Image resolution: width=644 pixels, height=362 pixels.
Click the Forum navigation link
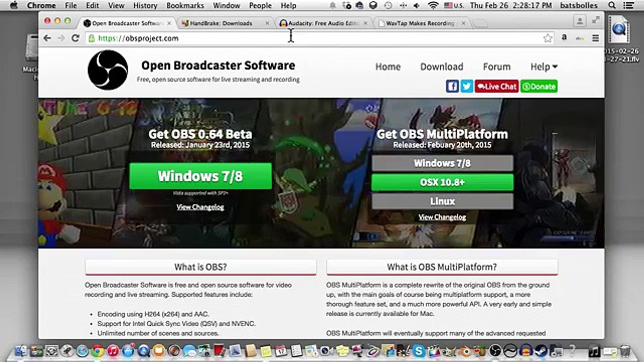tap(497, 67)
